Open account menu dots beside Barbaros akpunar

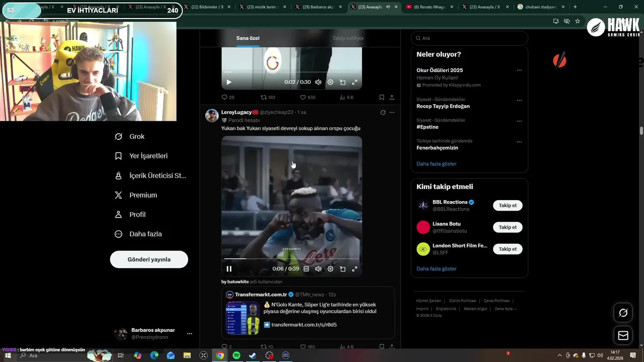click(190, 333)
